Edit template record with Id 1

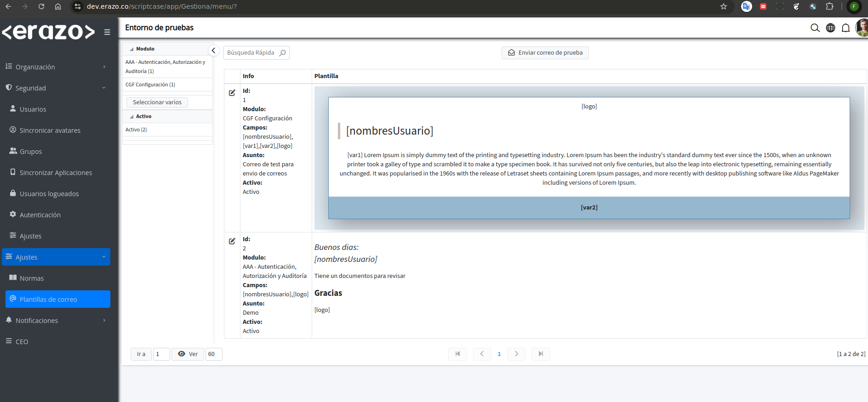(232, 93)
